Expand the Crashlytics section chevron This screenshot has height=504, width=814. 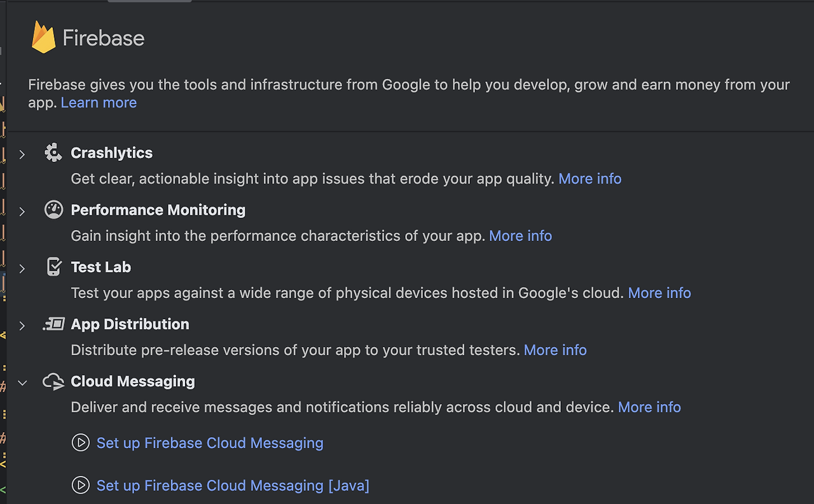click(22, 154)
